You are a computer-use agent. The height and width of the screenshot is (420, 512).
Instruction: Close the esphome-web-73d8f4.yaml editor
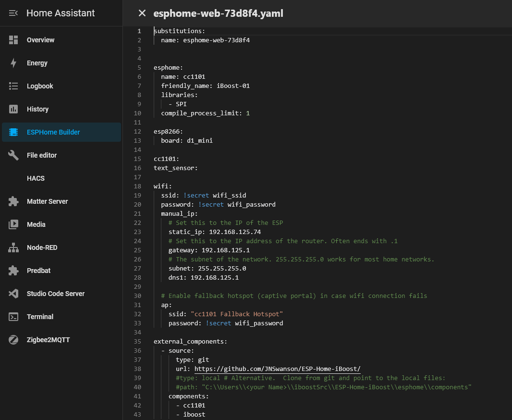coord(142,13)
